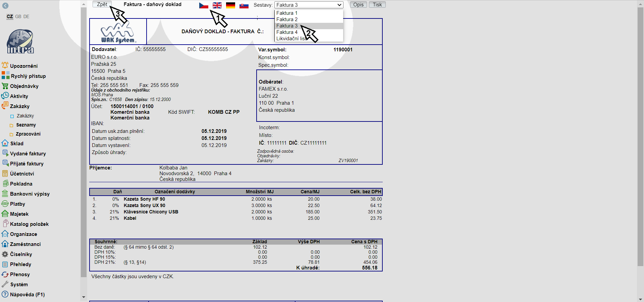Click the Opis button
The height and width of the screenshot is (302, 644).
[358, 5]
